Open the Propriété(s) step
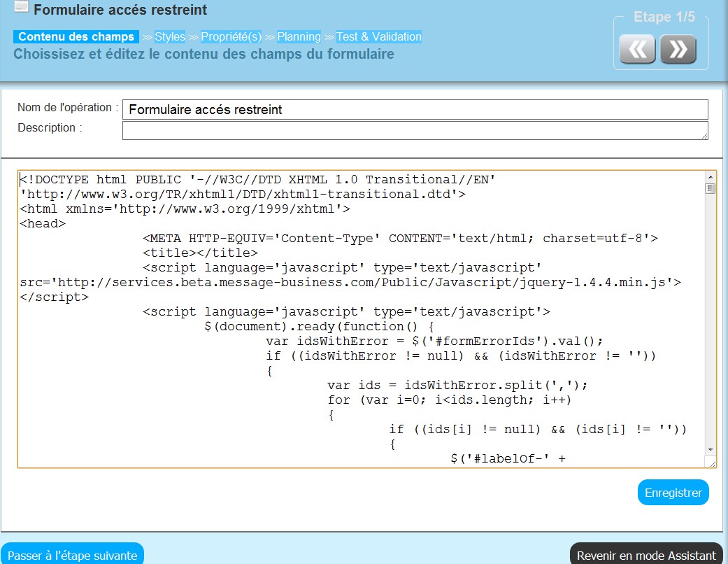This screenshot has width=728, height=564. (231, 36)
